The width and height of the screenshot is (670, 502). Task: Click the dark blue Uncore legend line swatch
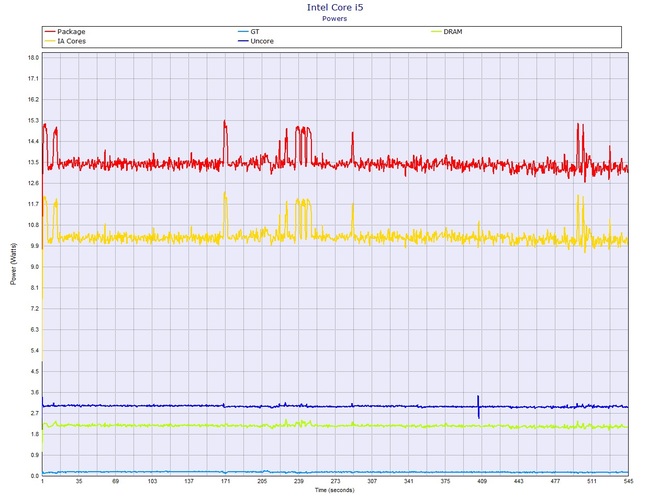pos(243,41)
